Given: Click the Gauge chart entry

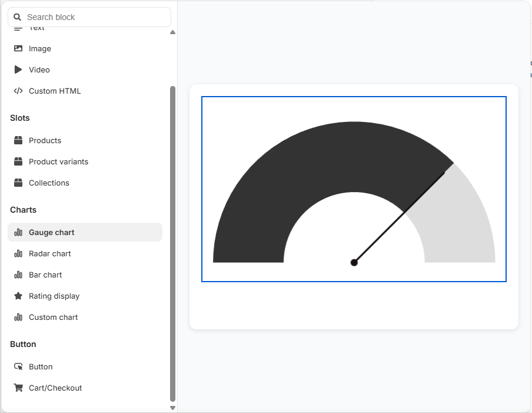Looking at the screenshot, I should click(x=51, y=232).
